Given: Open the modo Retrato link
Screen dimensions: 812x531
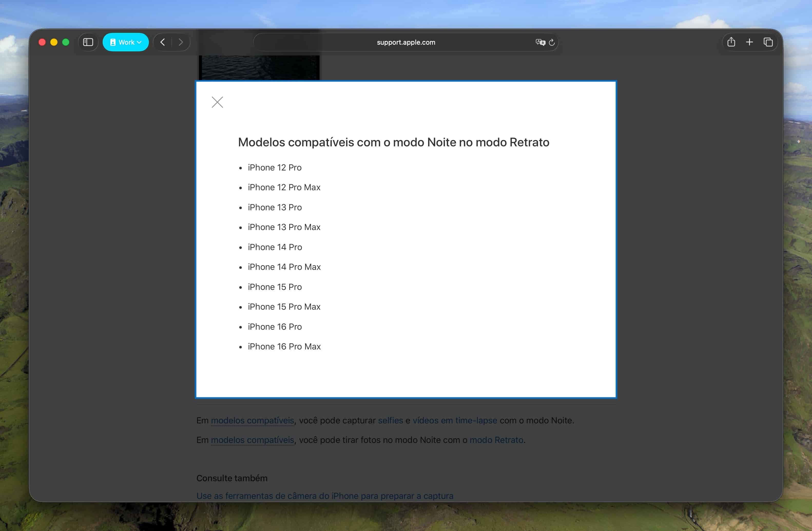Looking at the screenshot, I should click(496, 440).
